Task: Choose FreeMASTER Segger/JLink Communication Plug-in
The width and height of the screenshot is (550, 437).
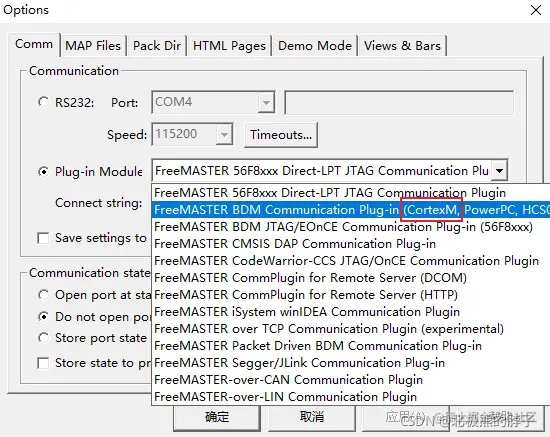Action: (x=351, y=363)
